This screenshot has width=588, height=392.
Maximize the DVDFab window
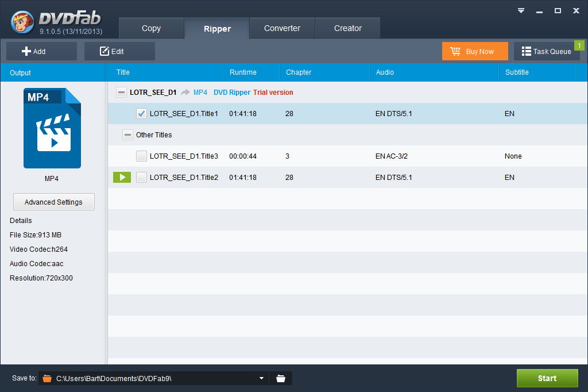coord(558,10)
